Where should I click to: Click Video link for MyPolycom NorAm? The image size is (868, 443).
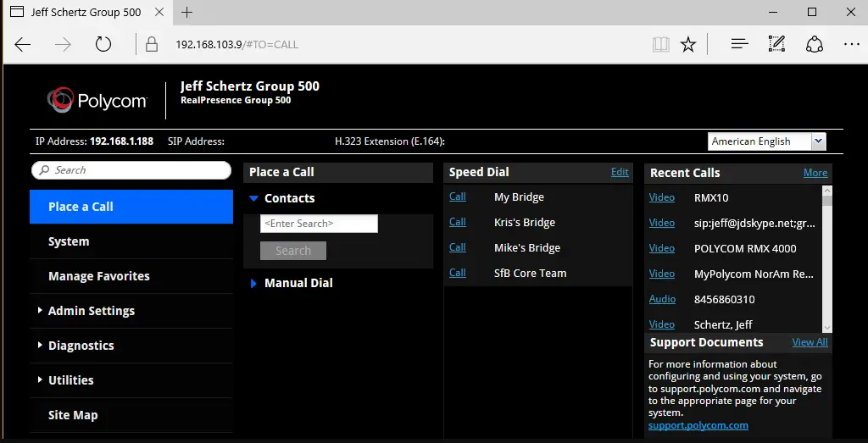pyautogui.click(x=661, y=274)
